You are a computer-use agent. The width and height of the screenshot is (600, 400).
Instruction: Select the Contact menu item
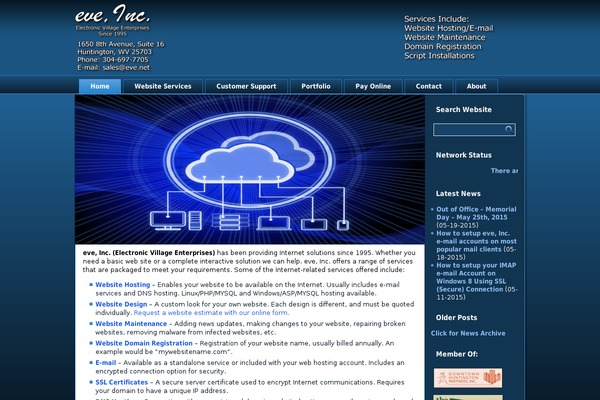pyautogui.click(x=429, y=86)
